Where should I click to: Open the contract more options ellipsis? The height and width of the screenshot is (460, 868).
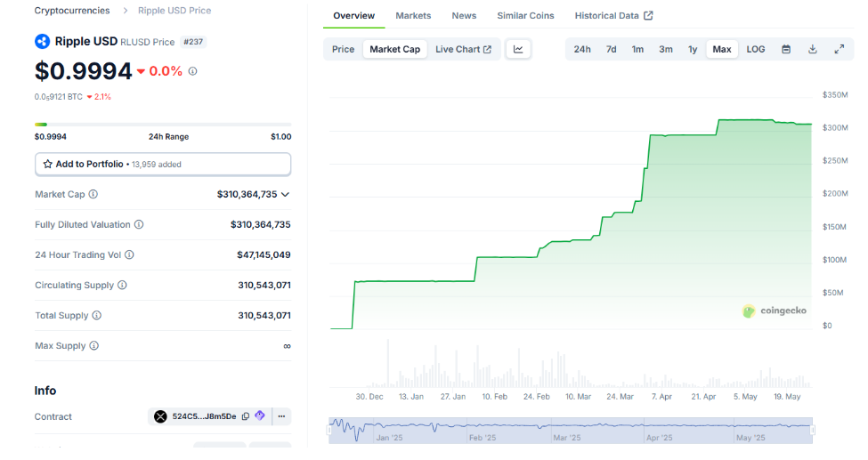(282, 416)
